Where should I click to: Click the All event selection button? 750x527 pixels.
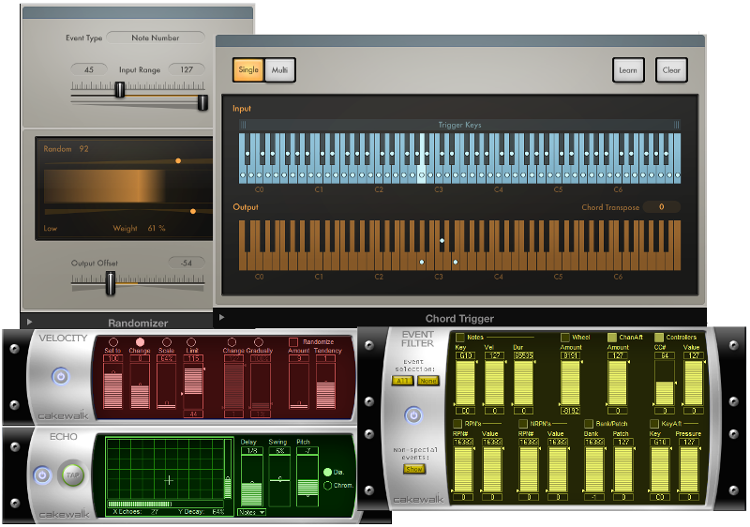pos(402,381)
